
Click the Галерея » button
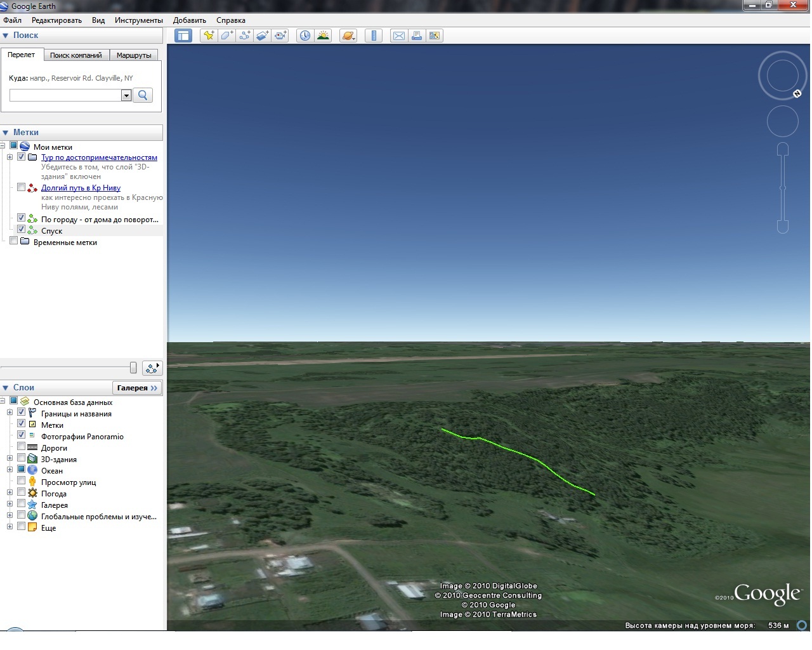tap(137, 388)
